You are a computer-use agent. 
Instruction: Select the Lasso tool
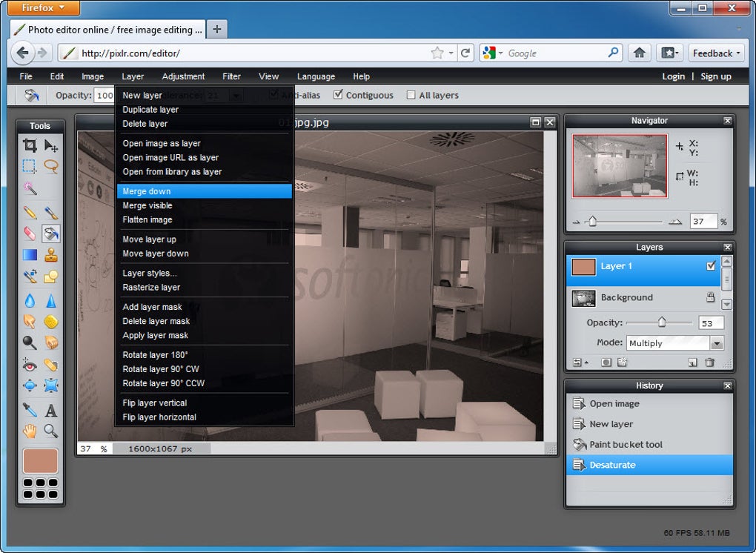click(51, 167)
